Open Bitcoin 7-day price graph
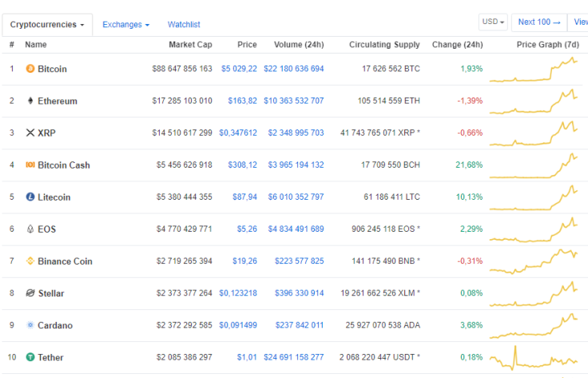 534,70
